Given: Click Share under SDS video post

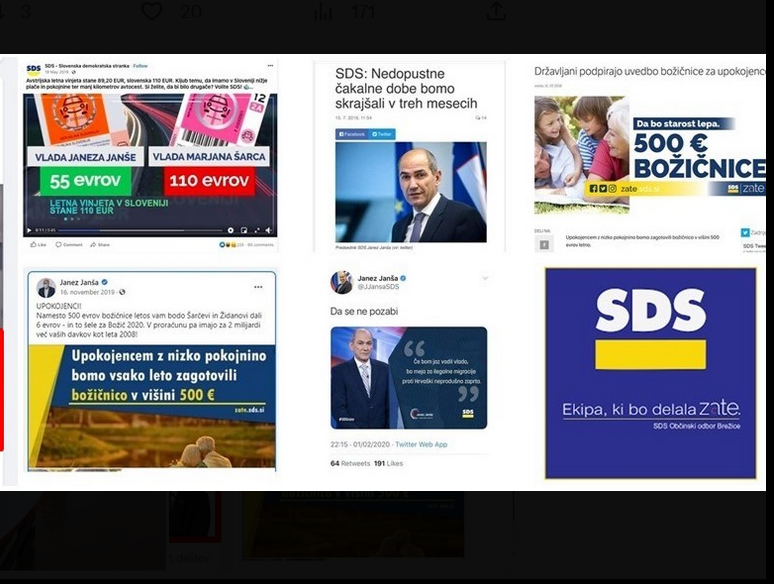Looking at the screenshot, I should point(100,244).
